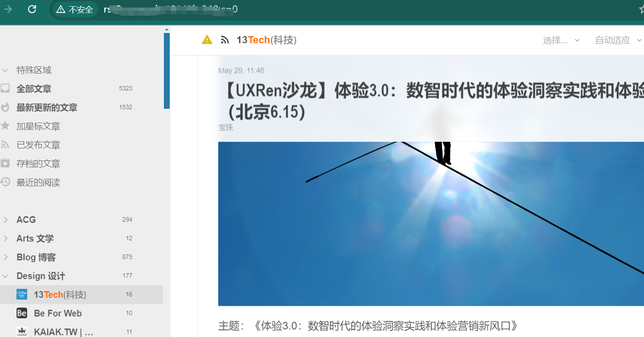Click the browser forward arrow

point(8,9)
